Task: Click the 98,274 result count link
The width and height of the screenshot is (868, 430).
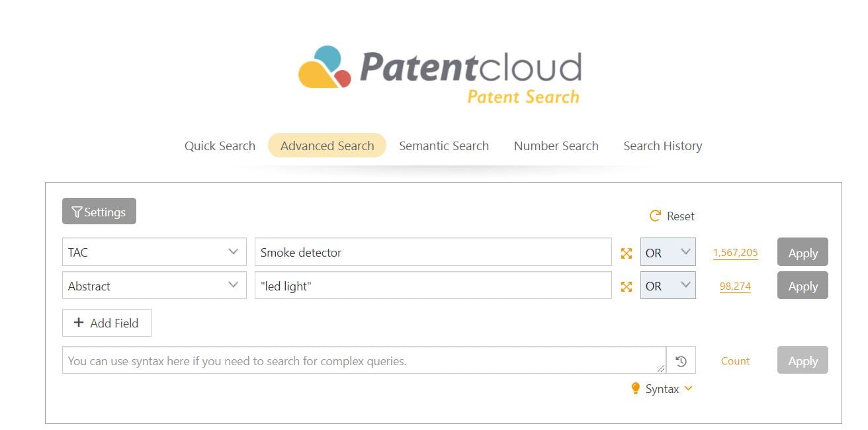Action: 734,286
